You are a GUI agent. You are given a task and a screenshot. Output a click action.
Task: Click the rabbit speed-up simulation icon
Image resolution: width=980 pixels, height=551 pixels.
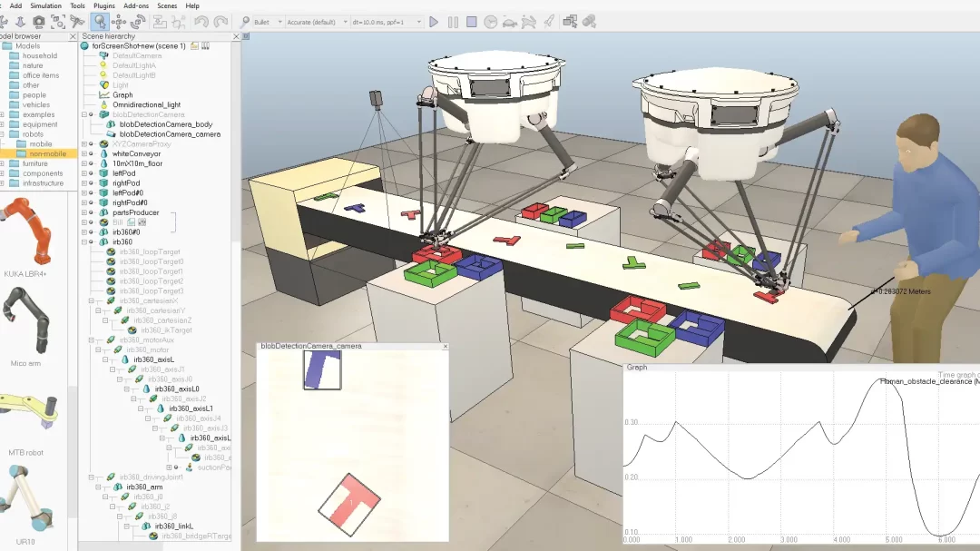[x=530, y=22]
